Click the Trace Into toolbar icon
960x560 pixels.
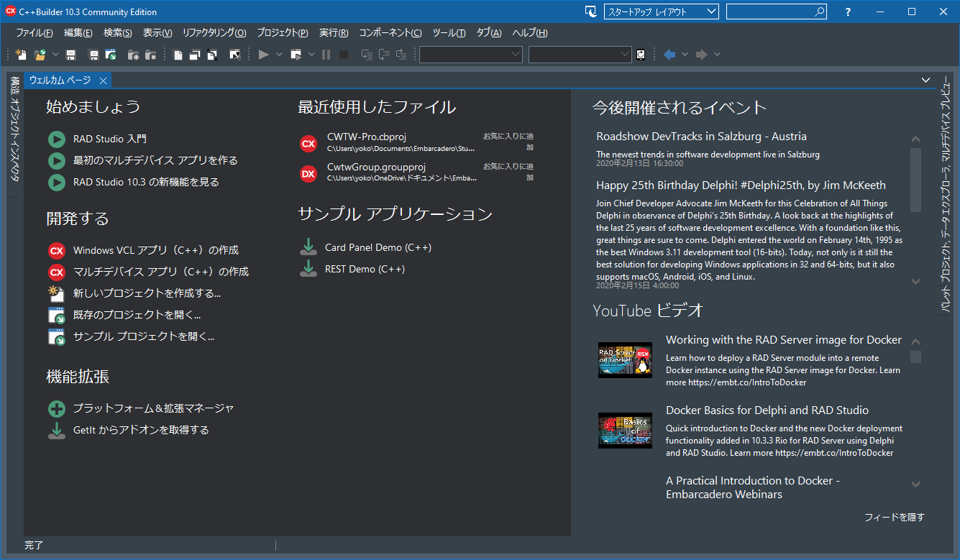tap(367, 55)
